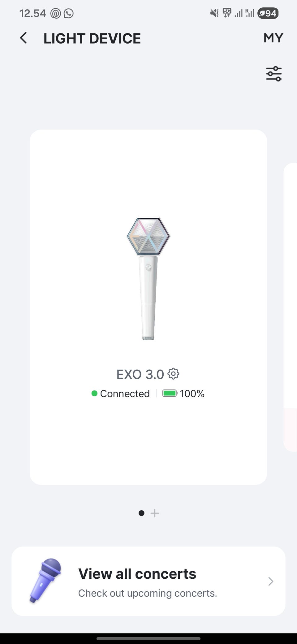This screenshot has width=297, height=644.
Task: Tap Check out upcoming concerts text
Action: click(148, 593)
